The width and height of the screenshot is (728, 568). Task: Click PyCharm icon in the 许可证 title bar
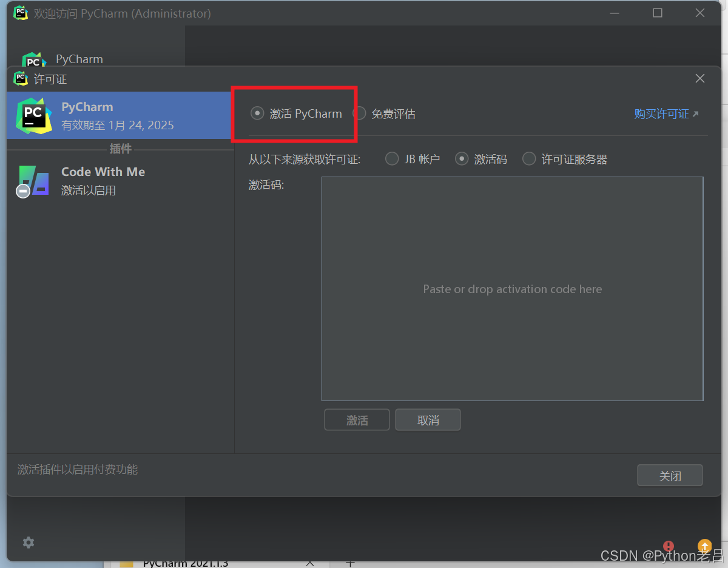pyautogui.click(x=21, y=78)
